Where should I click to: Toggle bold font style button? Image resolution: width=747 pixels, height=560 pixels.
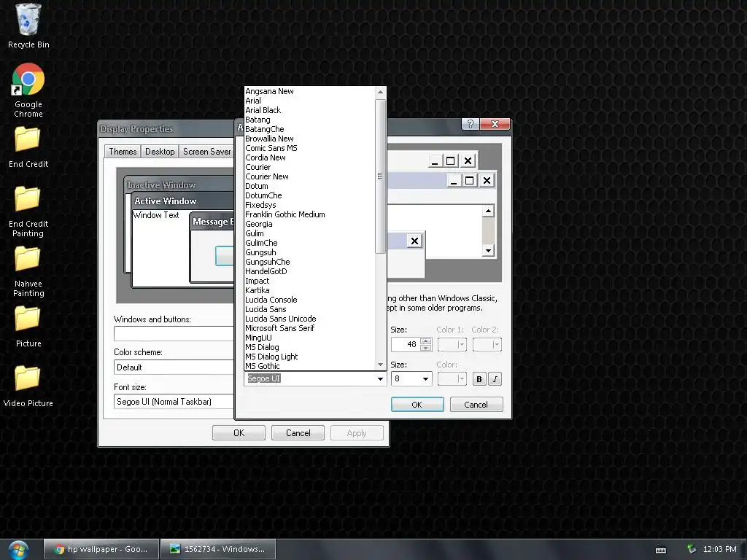pyautogui.click(x=479, y=379)
